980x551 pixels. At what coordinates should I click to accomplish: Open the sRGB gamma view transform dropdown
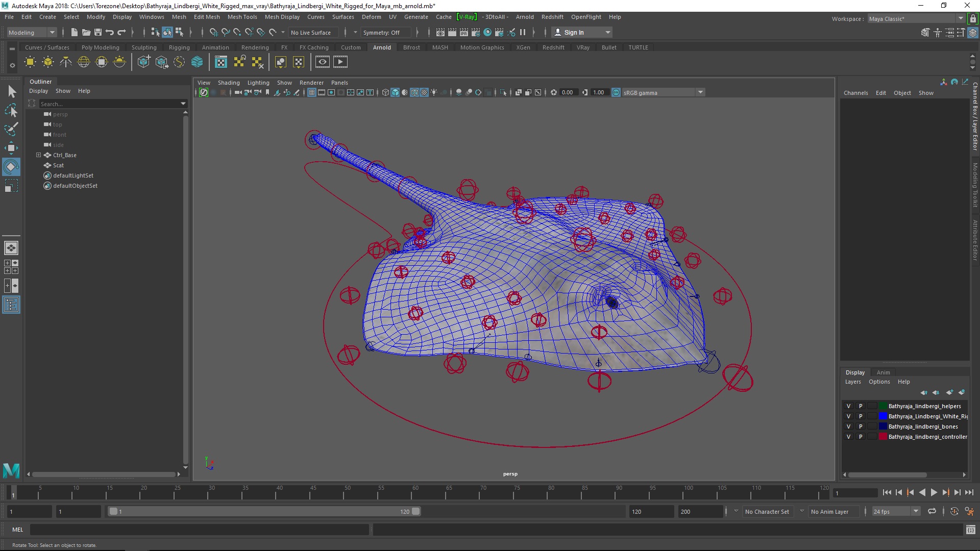[663, 92]
